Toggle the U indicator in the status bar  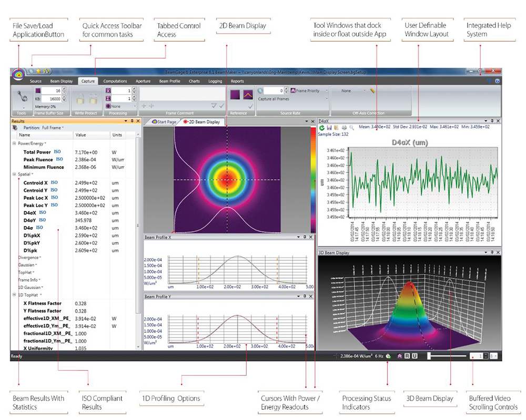tap(414, 356)
